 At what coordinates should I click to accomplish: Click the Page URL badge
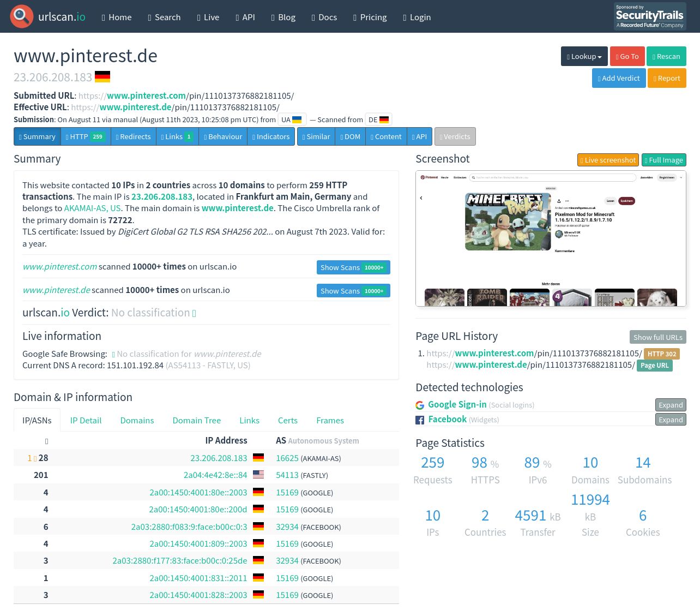[x=655, y=366]
